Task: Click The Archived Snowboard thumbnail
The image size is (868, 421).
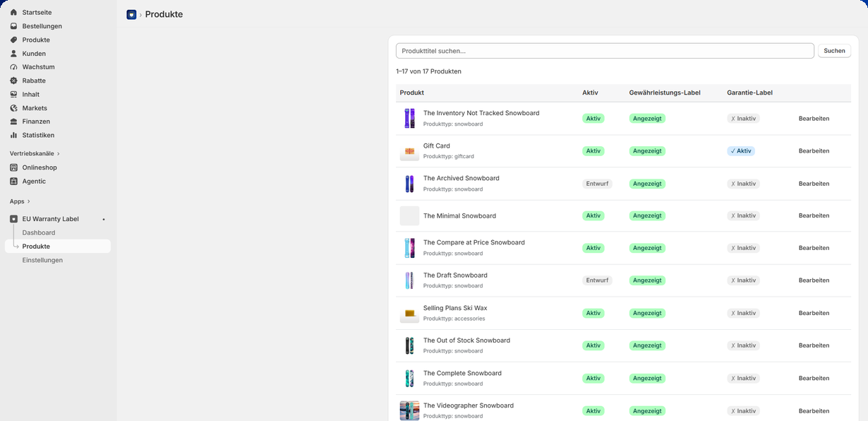Action: coord(409,184)
